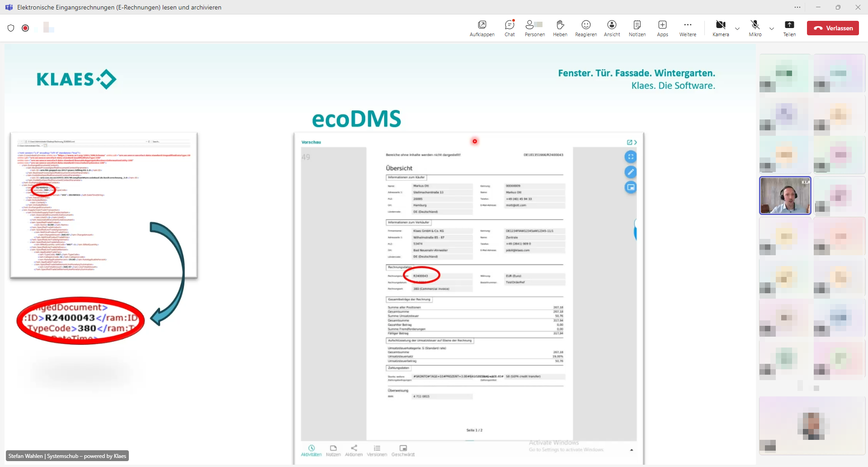Click presenter name label Stefan Wahlen

(x=67, y=456)
